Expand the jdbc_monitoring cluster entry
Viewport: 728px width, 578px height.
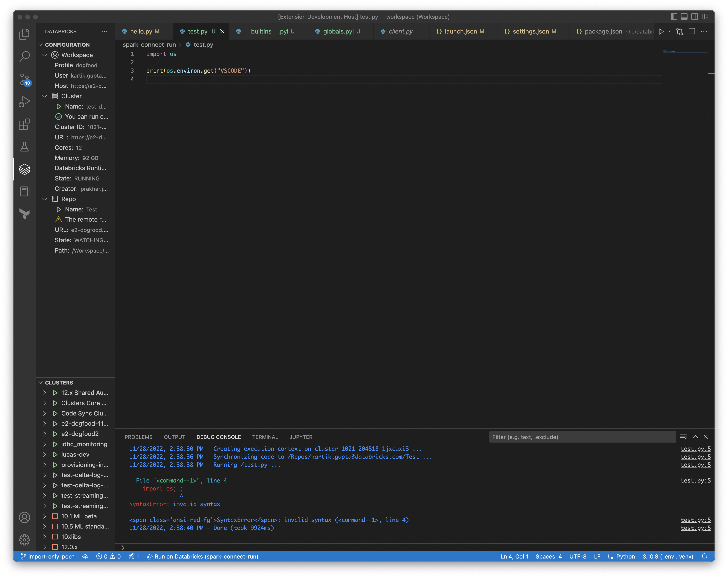point(45,444)
